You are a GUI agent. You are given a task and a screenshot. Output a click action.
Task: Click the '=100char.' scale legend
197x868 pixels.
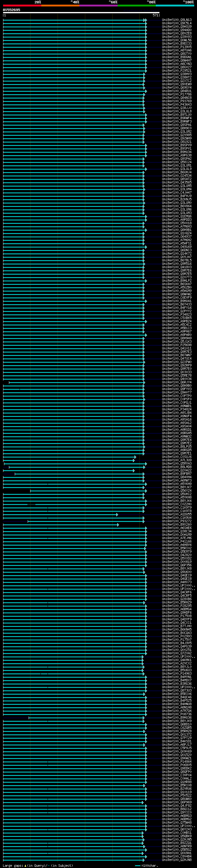click(x=147, y=866)
